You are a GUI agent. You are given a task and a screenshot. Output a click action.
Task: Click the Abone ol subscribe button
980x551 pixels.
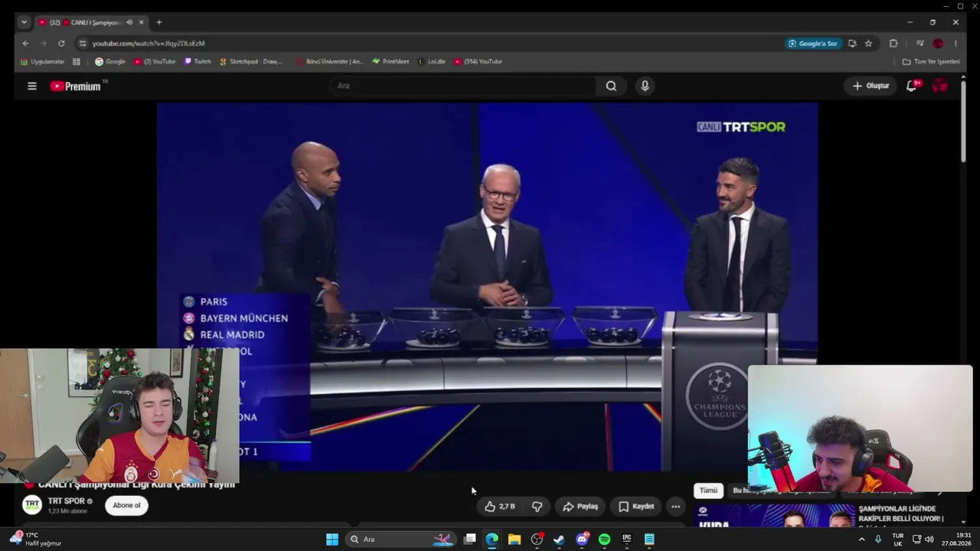(x=126, y=505)
